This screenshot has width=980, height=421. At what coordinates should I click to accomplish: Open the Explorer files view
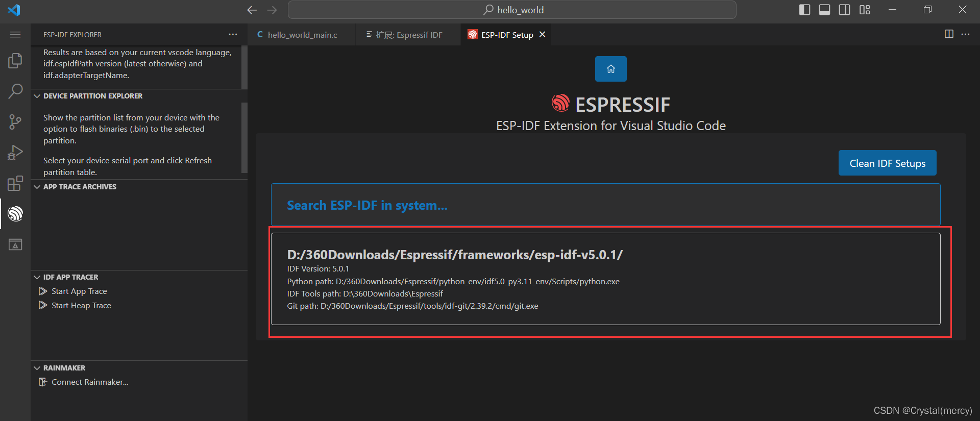tap(15, 61)
